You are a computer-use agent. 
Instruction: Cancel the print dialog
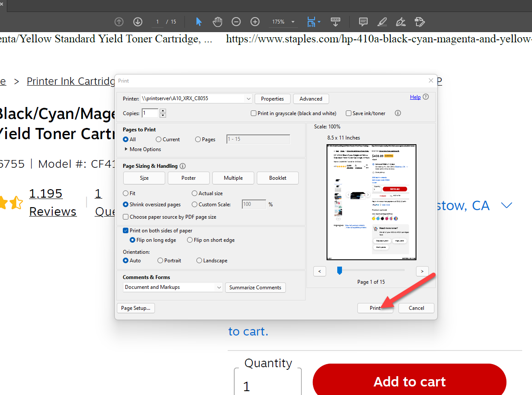pyautogui.click(x=416, y=308)
